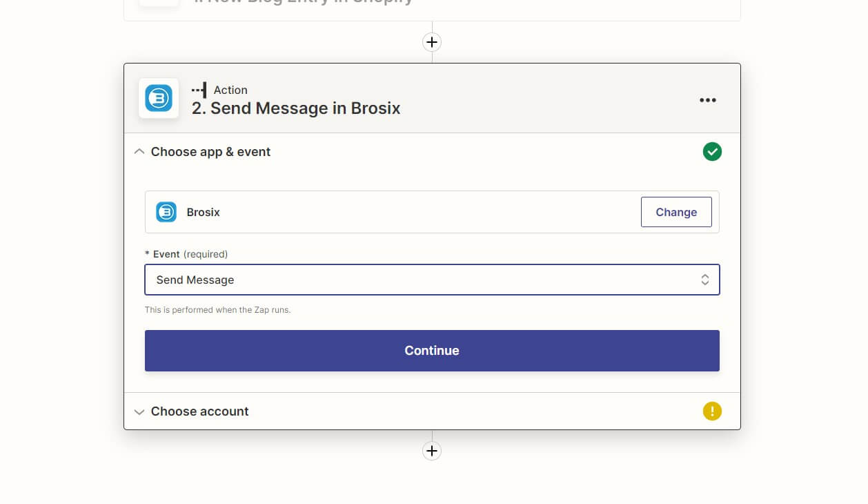Click the small Brosix icon in app field
The width and height of the screenshot is (868, 504).
click(x=166, y=212)
